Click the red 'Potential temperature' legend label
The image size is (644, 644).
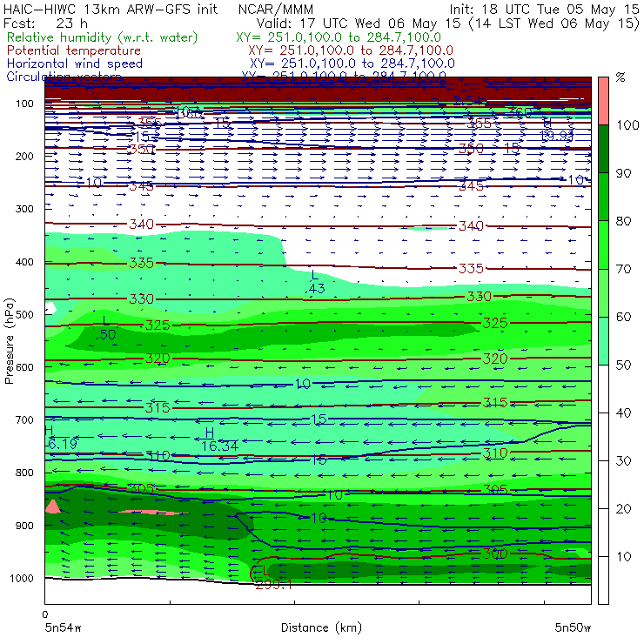74,50
